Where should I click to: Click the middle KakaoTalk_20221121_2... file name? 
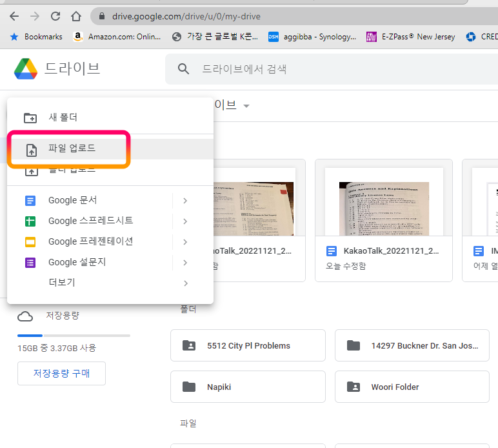tap(391, 251)
